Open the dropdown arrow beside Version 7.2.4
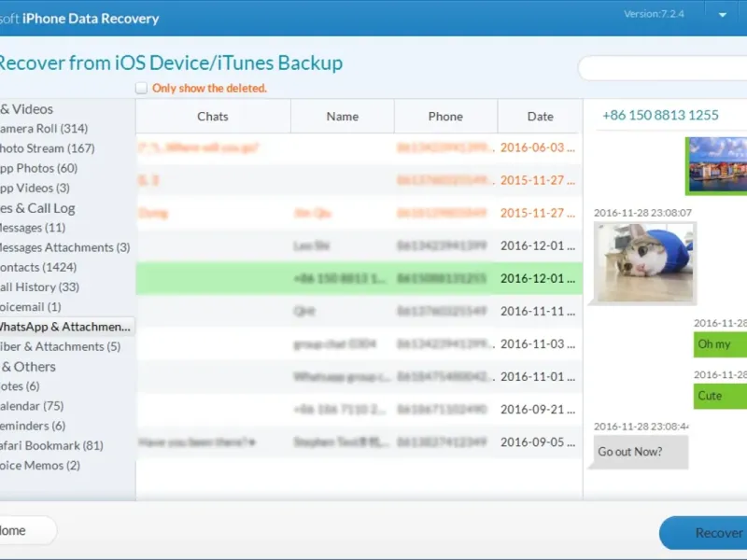 coord(722,15)
